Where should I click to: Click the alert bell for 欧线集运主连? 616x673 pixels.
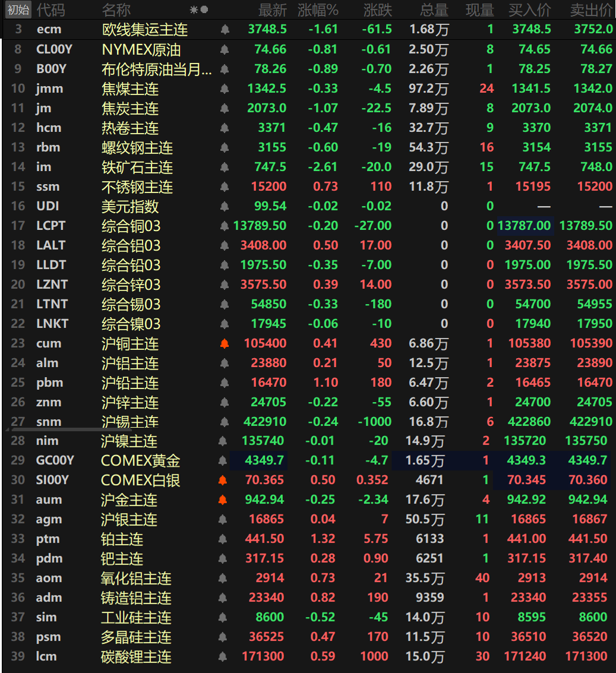click(x=225, y=30)
